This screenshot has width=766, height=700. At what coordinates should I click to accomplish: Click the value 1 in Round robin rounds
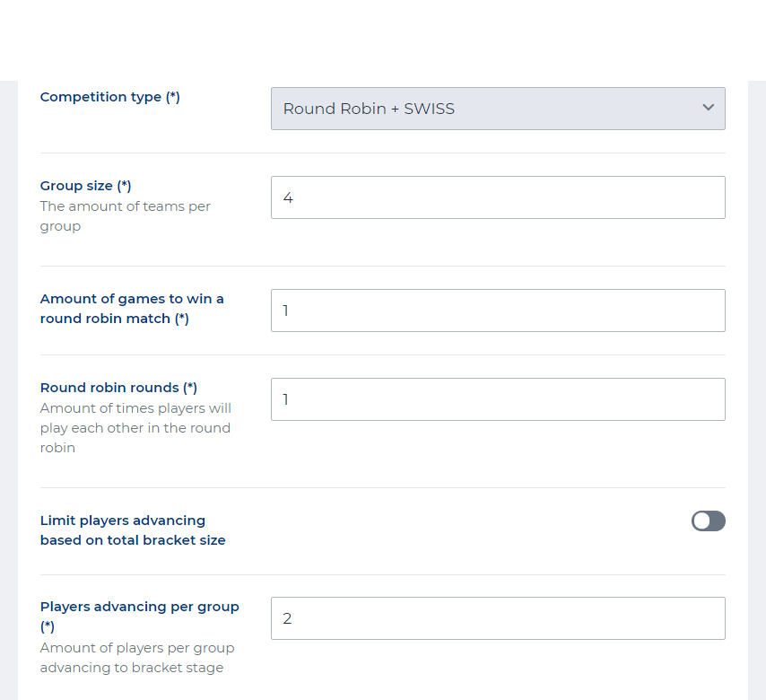pyautogui.click(x=286, y=399)
